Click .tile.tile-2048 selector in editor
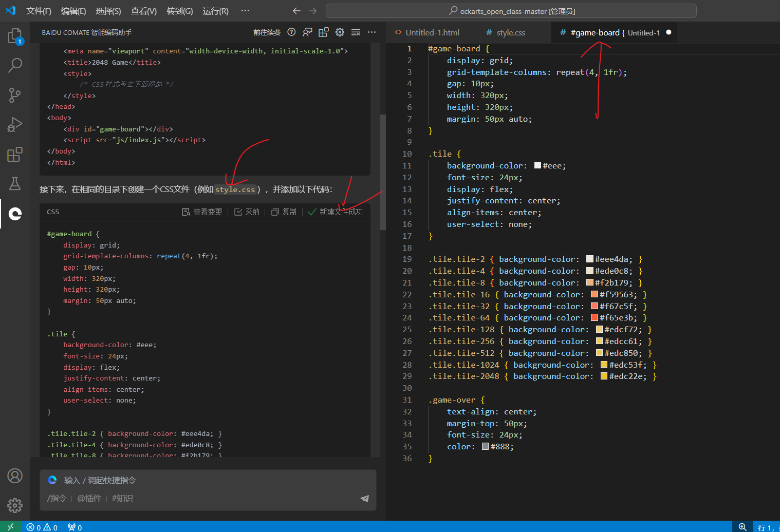 pos(463,376)
